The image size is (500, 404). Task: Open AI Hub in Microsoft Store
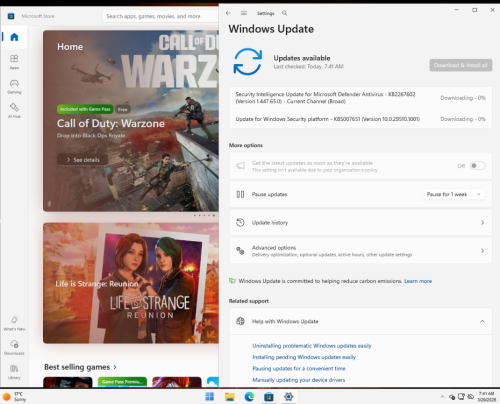tap(14, 111)
